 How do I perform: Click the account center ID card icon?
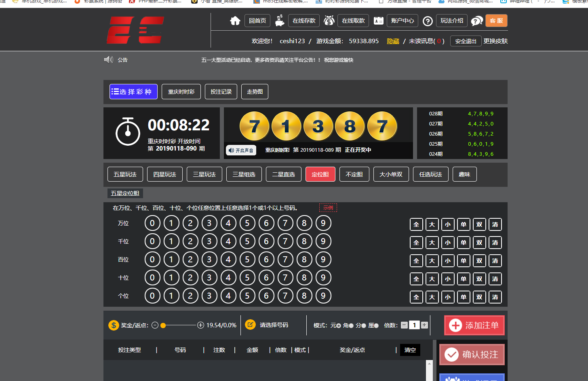tap(379, 21)
